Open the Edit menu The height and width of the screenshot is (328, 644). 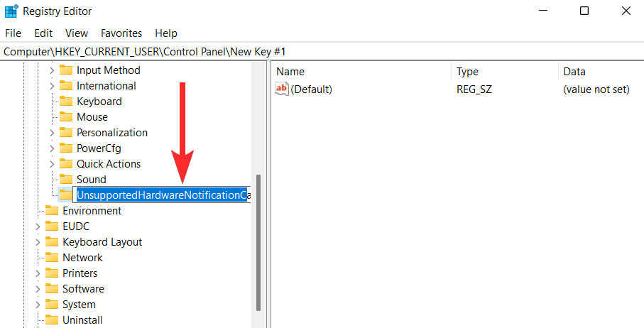[x=43, y=33]
